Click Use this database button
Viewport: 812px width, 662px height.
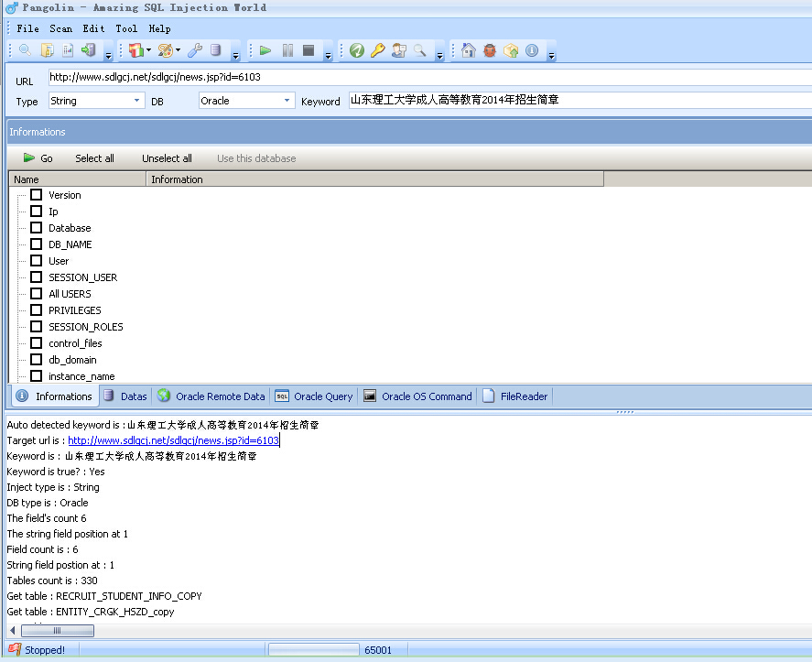(x=256, y=158)
